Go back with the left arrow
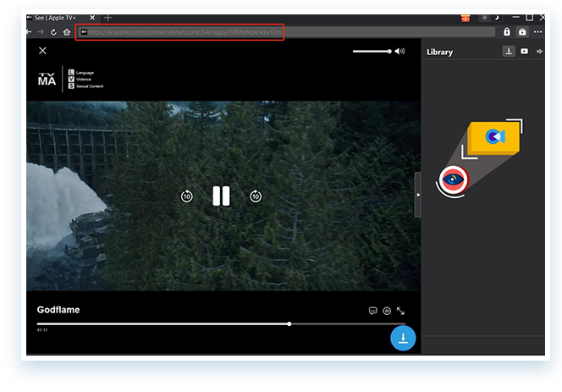The image size is (562, 392). pos(29,32)
